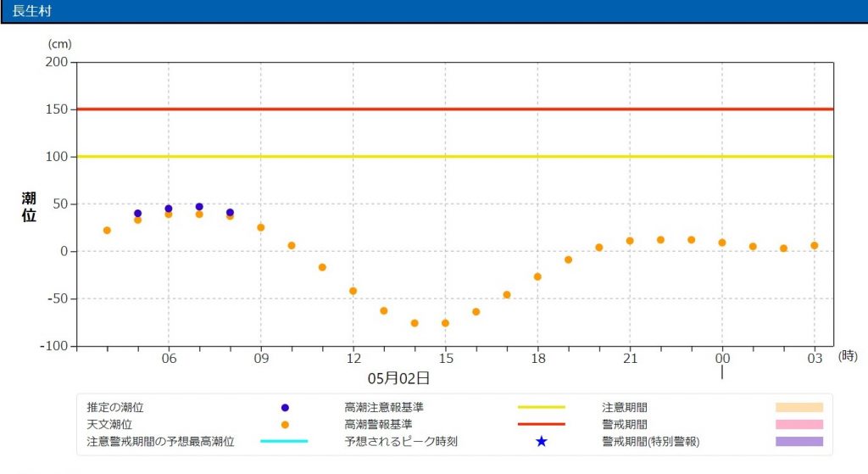Click the -100 y-axis value label

(x=53, y=346)
